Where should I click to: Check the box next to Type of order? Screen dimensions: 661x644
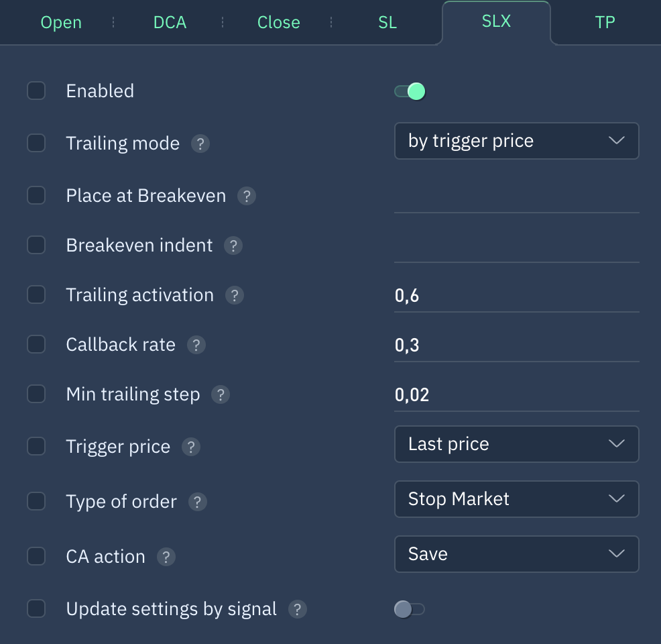click(x=36, y=502)
